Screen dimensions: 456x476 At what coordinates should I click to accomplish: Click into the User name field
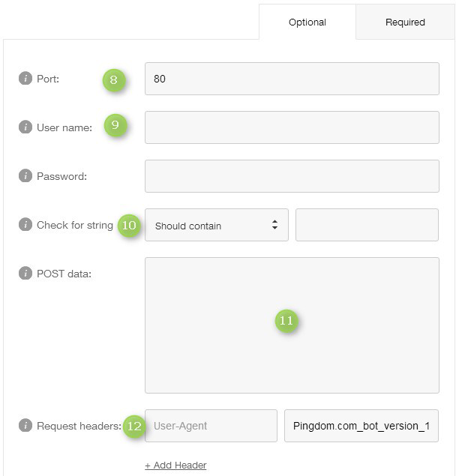(x=292, y=127)
